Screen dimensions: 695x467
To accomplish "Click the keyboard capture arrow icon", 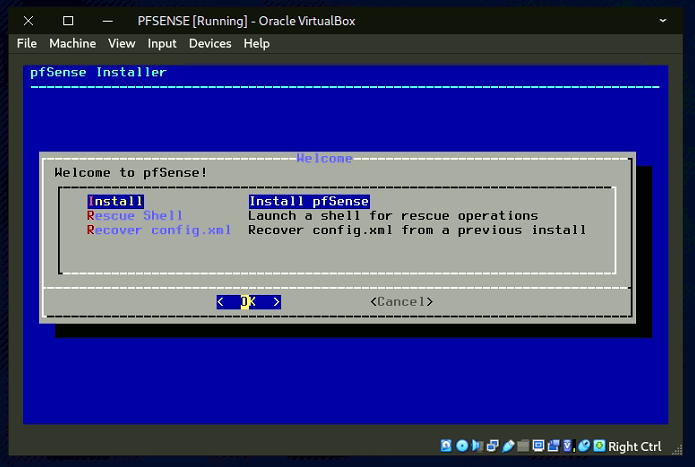I will click(x=599, y=446).
